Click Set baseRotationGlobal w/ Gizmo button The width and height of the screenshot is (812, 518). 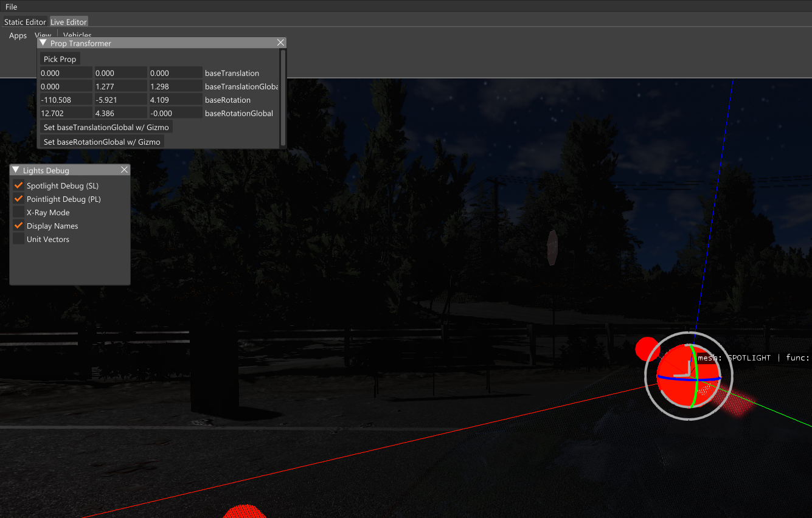tap(102, 142)
